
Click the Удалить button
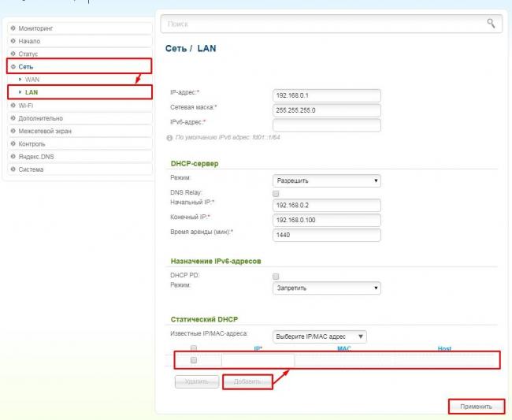(197, 381)
